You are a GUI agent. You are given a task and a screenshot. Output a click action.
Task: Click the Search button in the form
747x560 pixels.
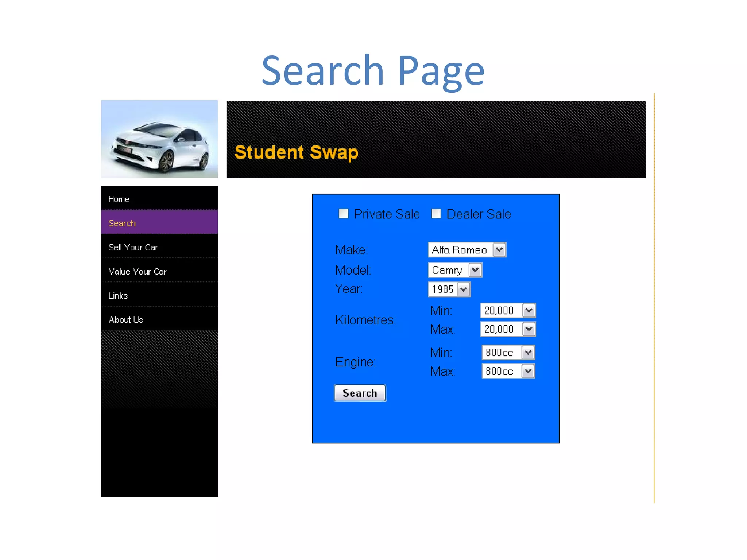tap(360, 393)
